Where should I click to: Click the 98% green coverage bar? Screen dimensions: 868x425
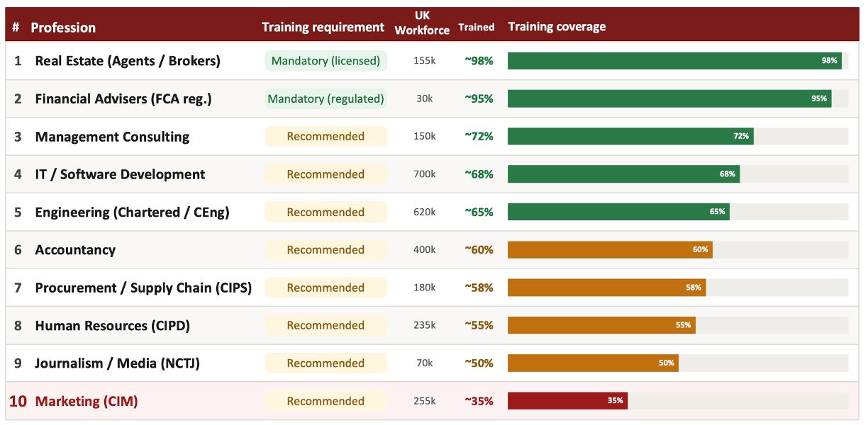click(x=674, y=61)
